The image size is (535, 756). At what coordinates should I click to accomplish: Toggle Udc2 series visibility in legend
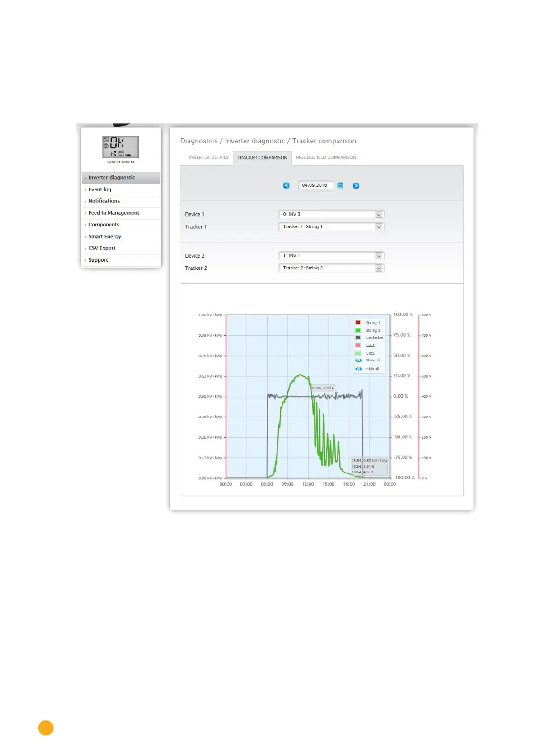click(370, 353)
